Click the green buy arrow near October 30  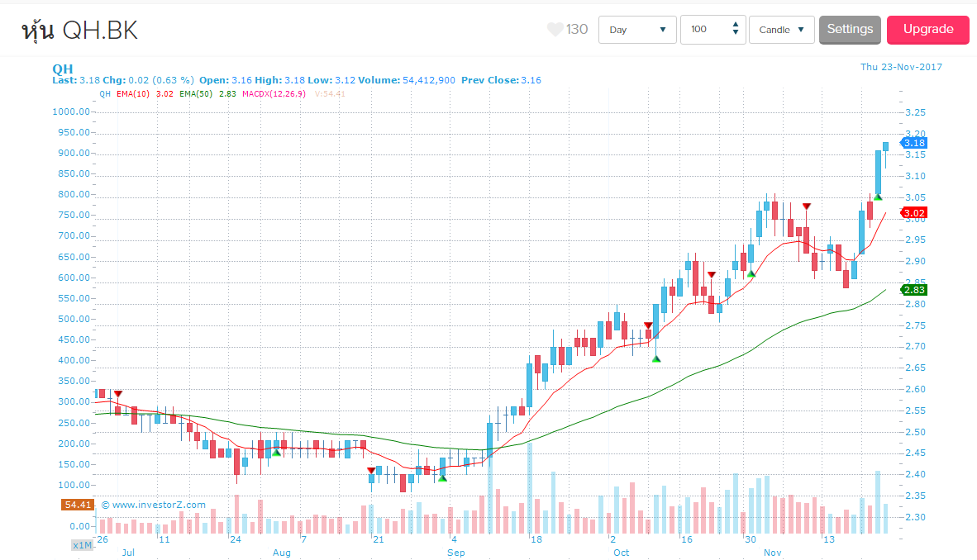[x=751, y=273]
